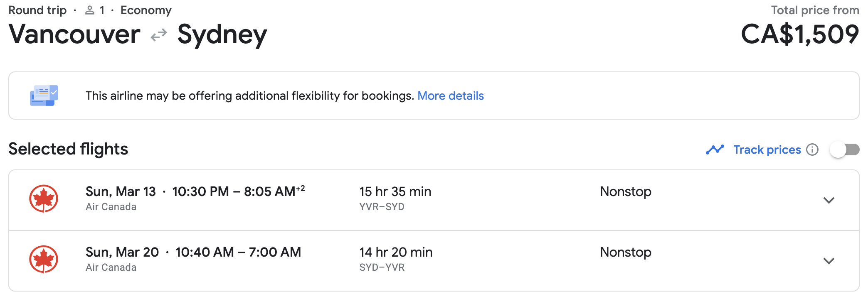The image size is (868, 299).
Task: Click the passenger count person icon
Action: coord(89,10)
